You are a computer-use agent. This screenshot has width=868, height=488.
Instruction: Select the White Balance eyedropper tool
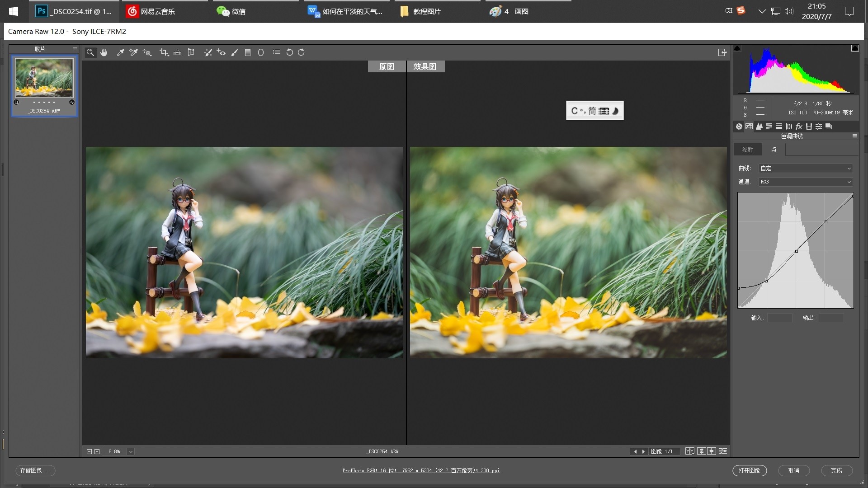[x=120, y=52]
